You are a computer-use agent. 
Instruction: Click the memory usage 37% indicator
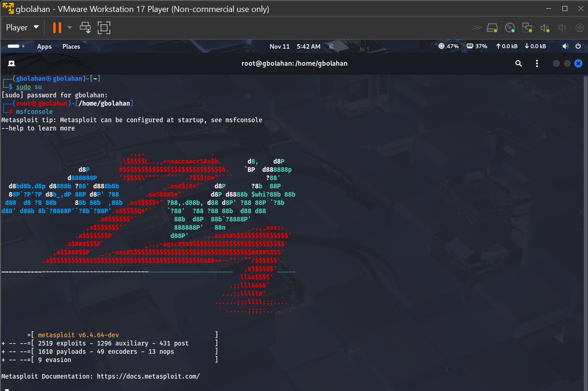click(x=476, y=47)
